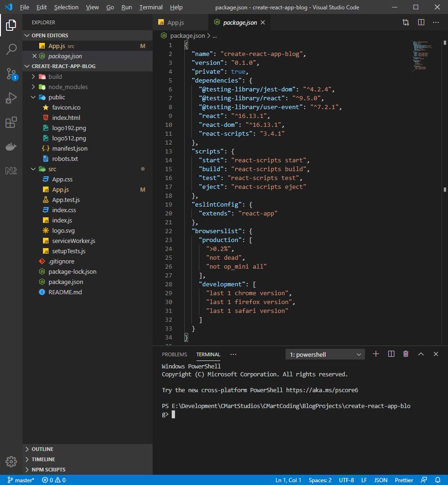Close the terminal panel
The image size is (448, 485).
pos(435,354)
